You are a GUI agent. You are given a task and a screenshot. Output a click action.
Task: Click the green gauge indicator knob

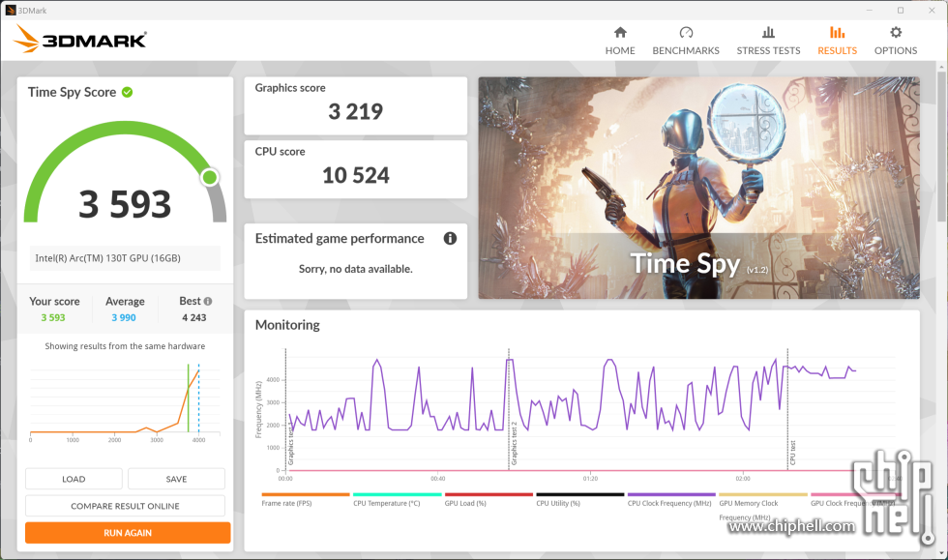coord(210,177)
